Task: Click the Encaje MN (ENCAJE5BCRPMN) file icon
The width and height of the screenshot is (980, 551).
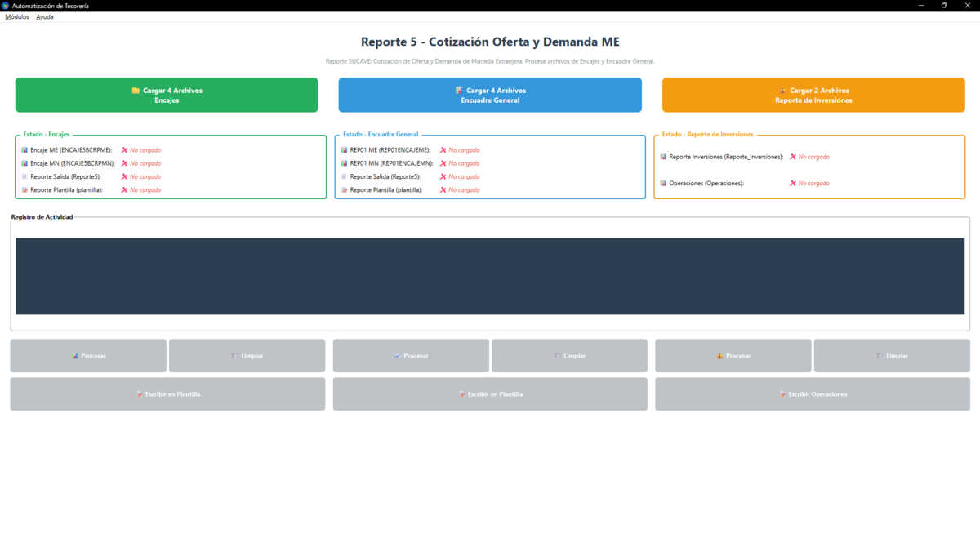Action: (x=24, y=162)
